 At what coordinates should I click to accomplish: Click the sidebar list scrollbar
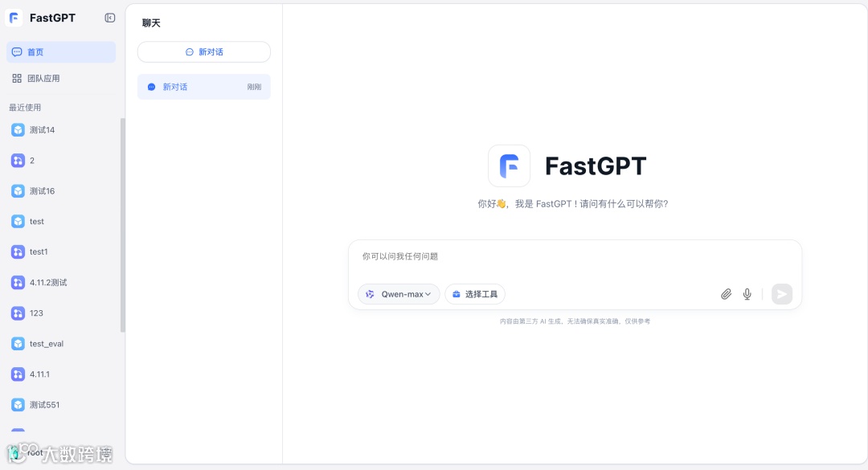point(123,225)
